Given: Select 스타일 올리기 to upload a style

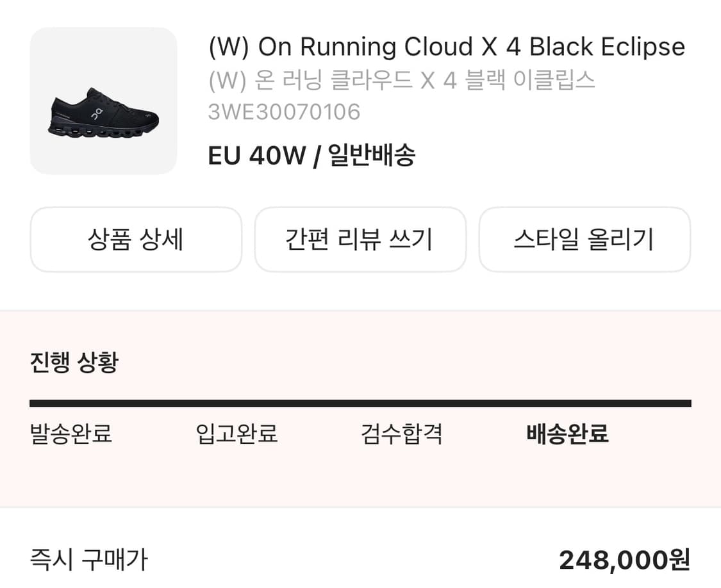Looking at the screenshot, I should pyautogui.click(x=585, y=240).
